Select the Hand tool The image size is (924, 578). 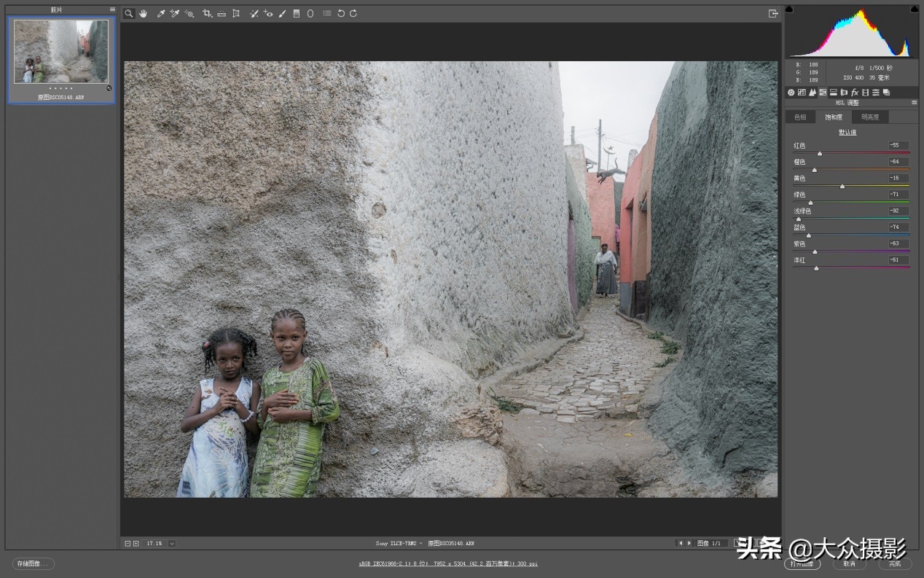[x=143, y=13]
